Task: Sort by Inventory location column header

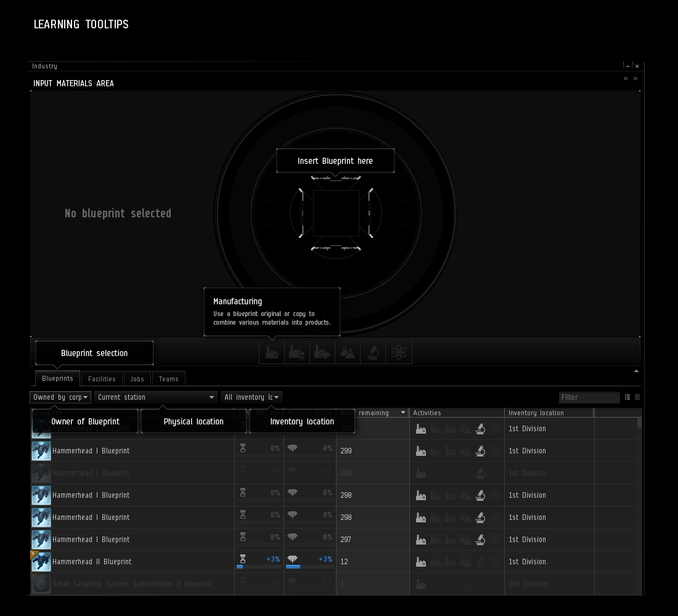Action: point(549,413)
